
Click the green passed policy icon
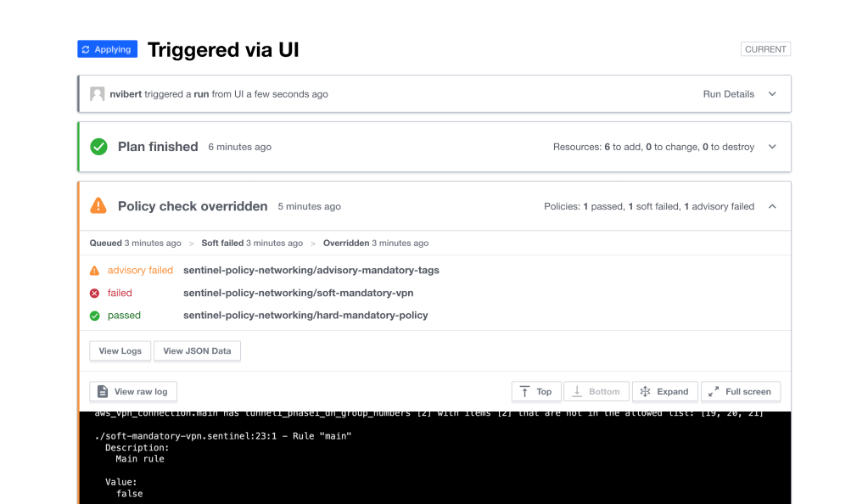point(95,316)
